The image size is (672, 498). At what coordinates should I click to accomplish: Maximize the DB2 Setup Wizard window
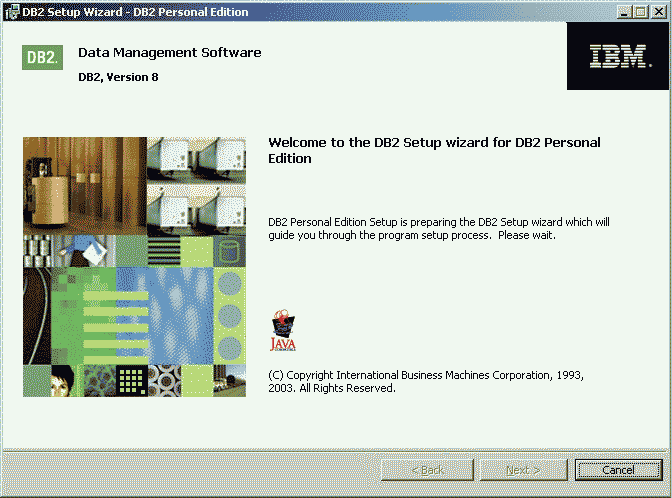pos(639,11)
